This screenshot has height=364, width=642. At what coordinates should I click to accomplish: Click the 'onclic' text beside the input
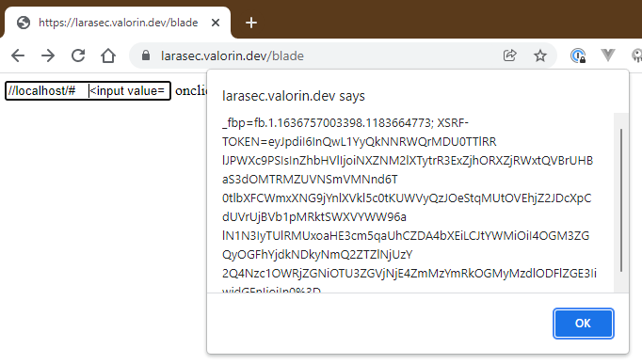191,90
